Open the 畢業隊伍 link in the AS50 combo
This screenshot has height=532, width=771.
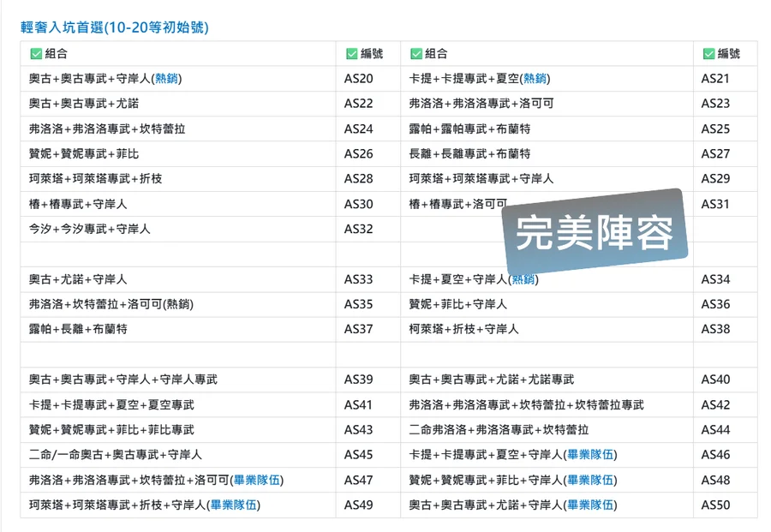[x=589, y=505]
